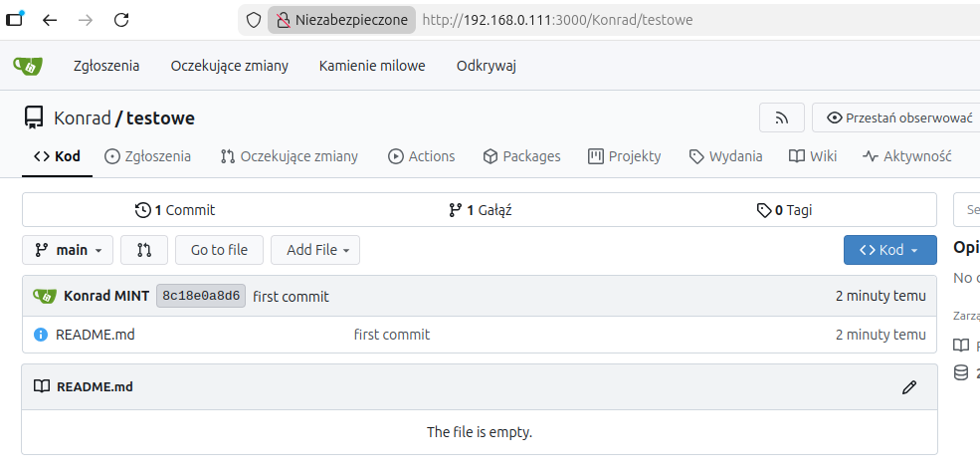Click the "2 minuty temu" time in the commit row
The width and height of the screenshot is (980, 471).
point(881,296)
